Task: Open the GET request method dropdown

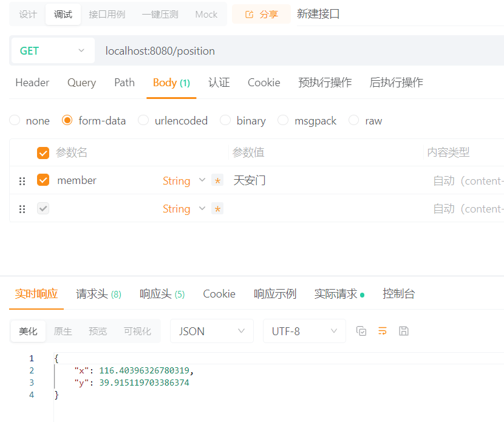Action: pyautogui.click(x=53, y=51)
